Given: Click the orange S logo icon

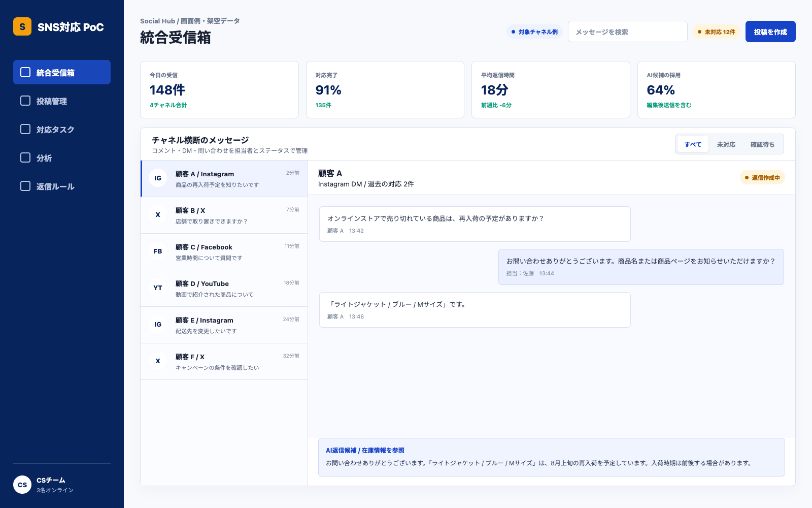Looking at the screenshot, I should (22, 26).
